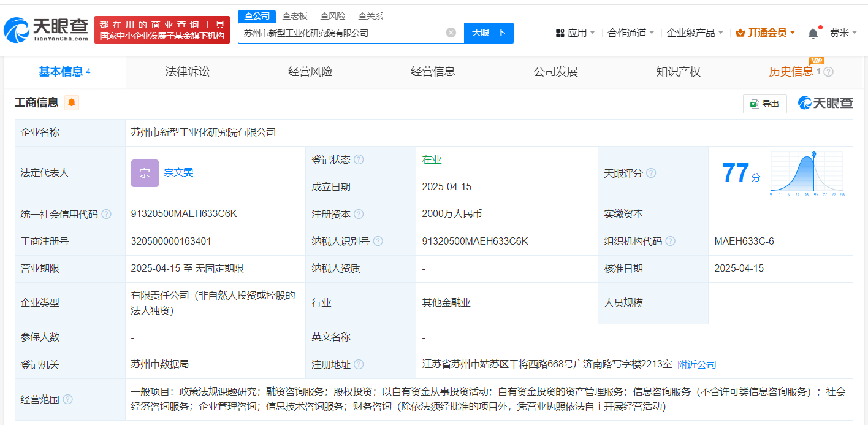Click the orange alert bell beside 工商信息
868x425 pixels.
72,103
